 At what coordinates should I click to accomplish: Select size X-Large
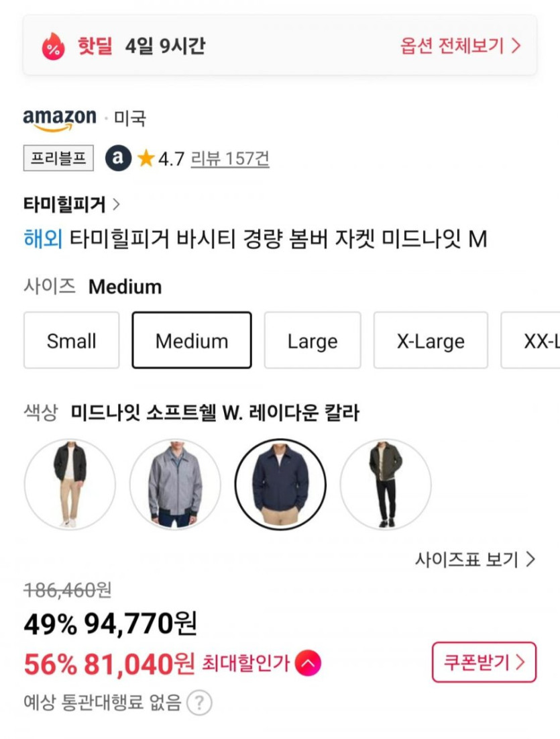coord(431,341)
